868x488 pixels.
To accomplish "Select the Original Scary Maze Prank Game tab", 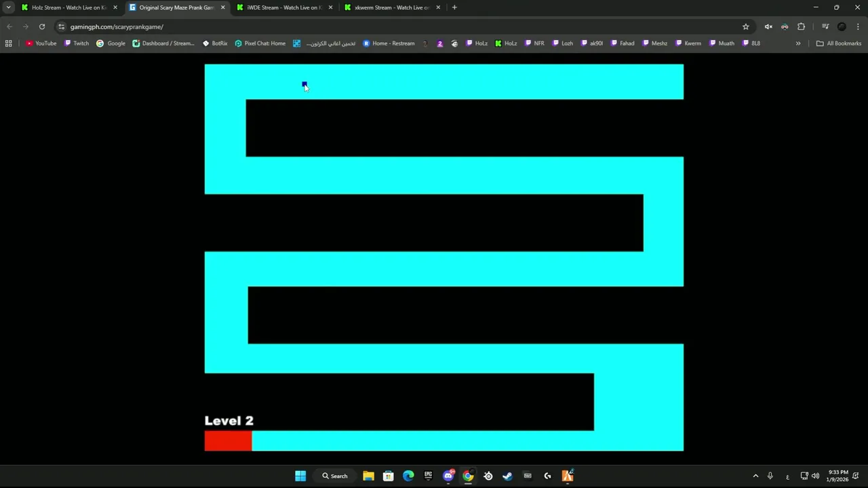I will click(x=178, y=7).
